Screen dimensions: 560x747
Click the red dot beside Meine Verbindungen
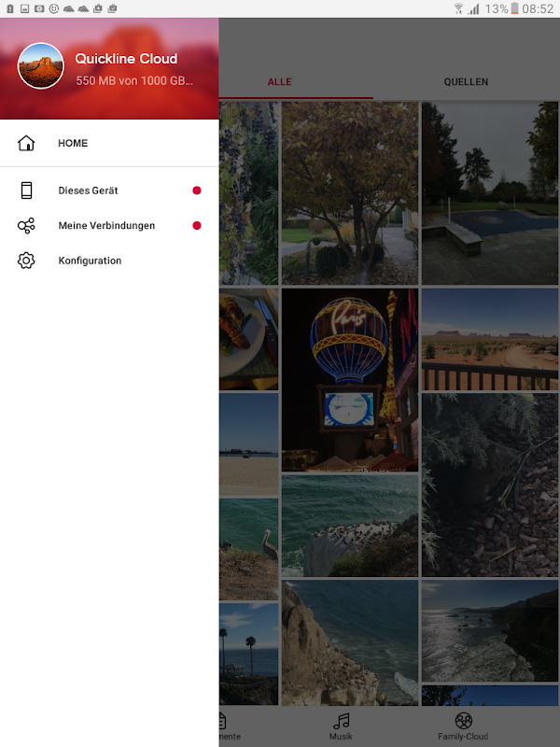pos(197,225)
